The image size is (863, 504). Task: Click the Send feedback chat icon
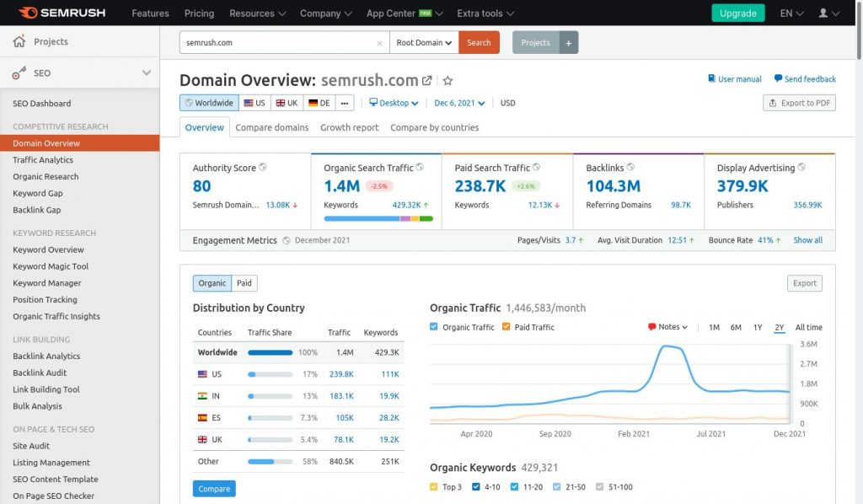click(x=778, y=78)
